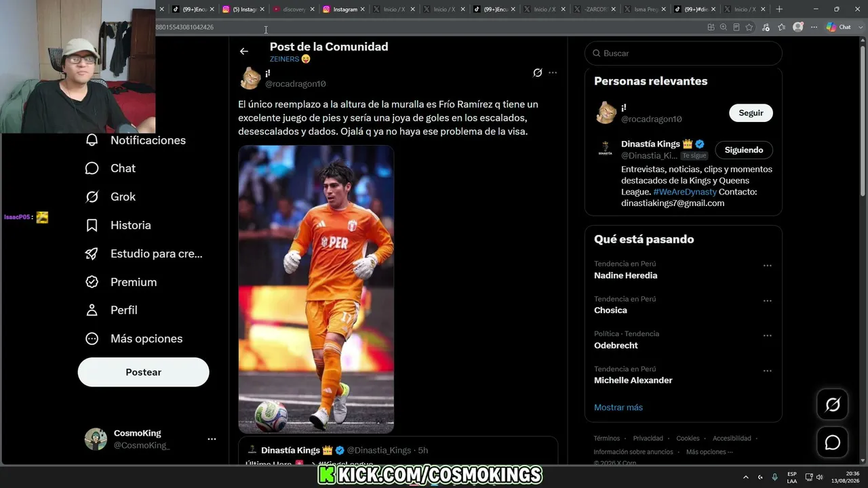Viewport: 868px width, 488px height.
Task: Open the Nadine Heredia trend
Action: pyautogui.click(x=626, y=276)
